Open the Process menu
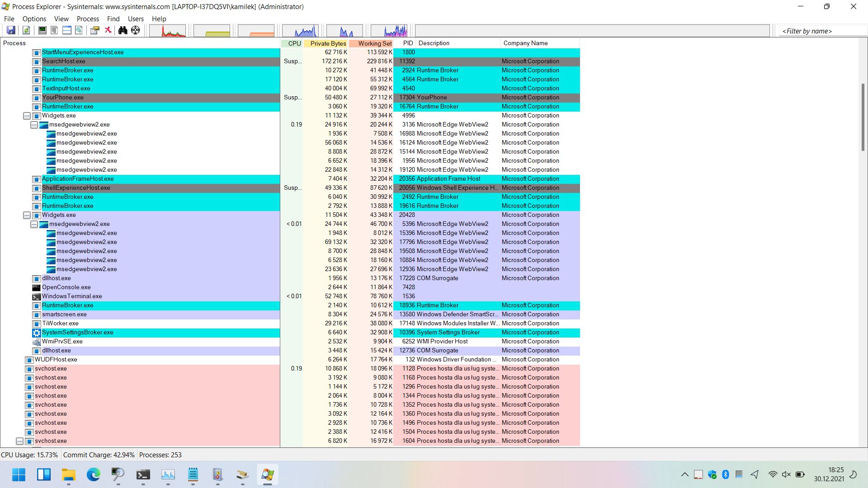 pyautogui.click(x=87, y=19)
